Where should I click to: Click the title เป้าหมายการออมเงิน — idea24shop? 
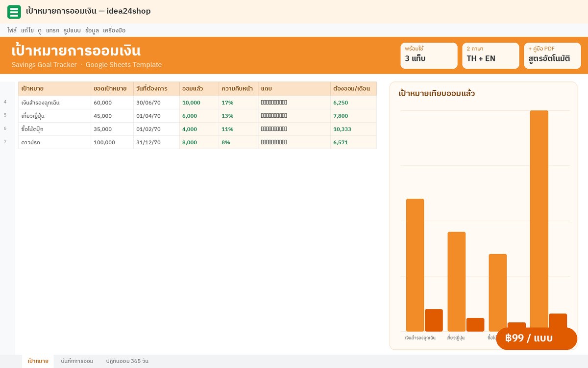[88, 11]
